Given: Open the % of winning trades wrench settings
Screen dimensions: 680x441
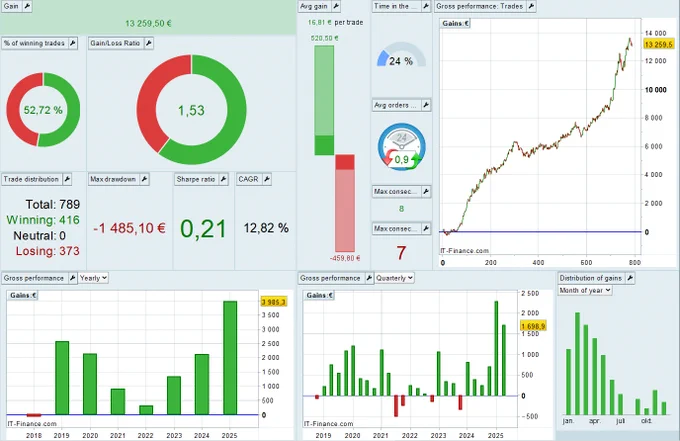Looking at the screenshot, I should (x=72, y=43).
